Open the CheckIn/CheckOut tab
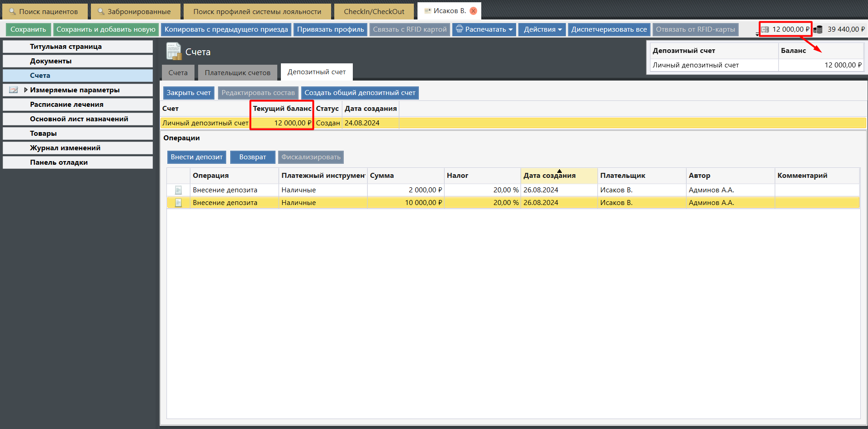Image resolution: width=868 pixels, height=429 pixels. 374,11
